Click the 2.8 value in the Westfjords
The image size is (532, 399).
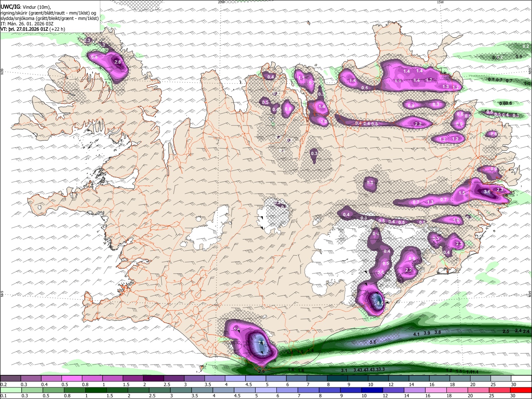tap(117, 62)
